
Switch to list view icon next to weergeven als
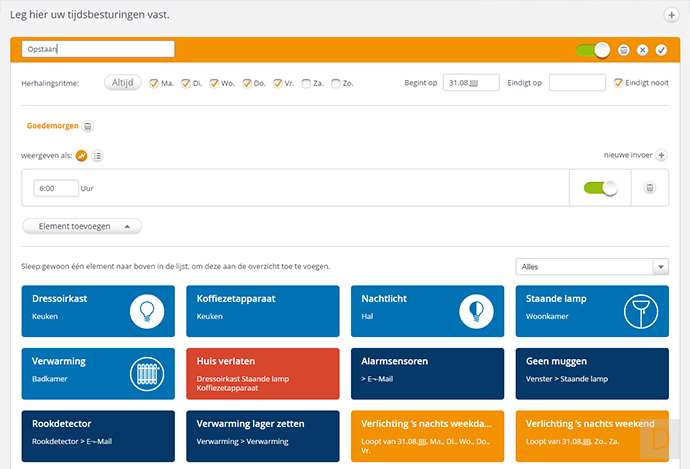pyautogui.click(x=98, y=156)
